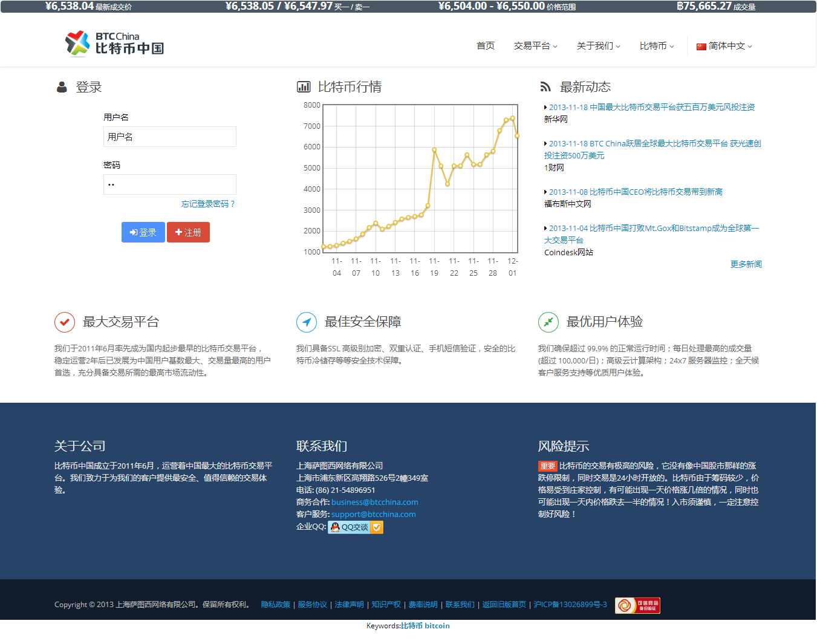Click the red 注册 button

click(188, 232)
